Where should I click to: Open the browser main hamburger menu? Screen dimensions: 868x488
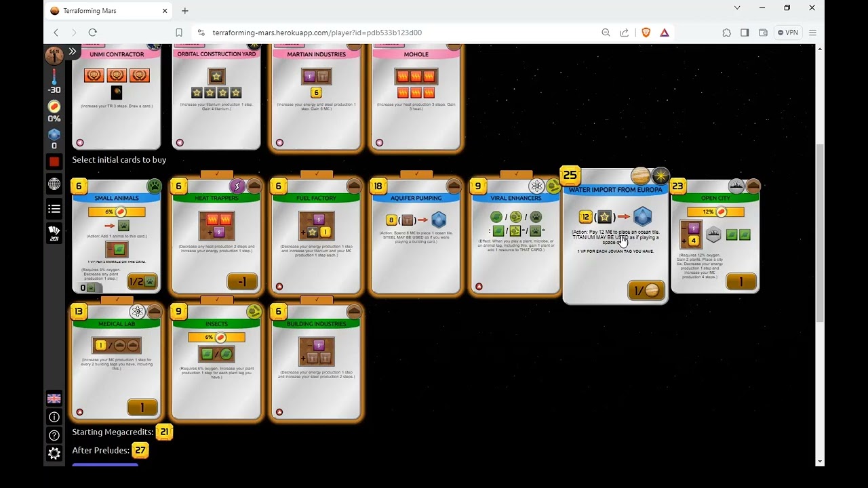[x=812, y=33]
